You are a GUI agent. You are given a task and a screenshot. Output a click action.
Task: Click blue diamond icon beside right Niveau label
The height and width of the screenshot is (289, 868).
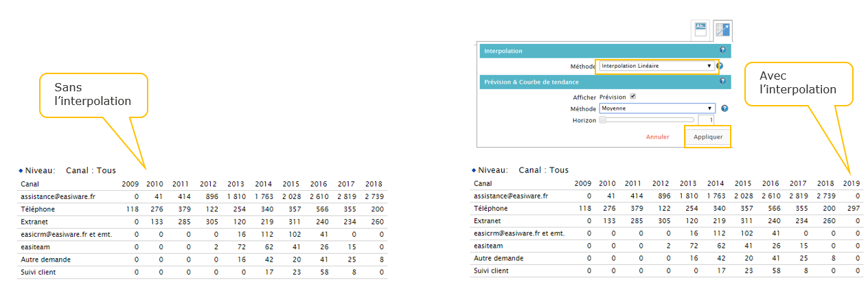(x=473, y=170)
